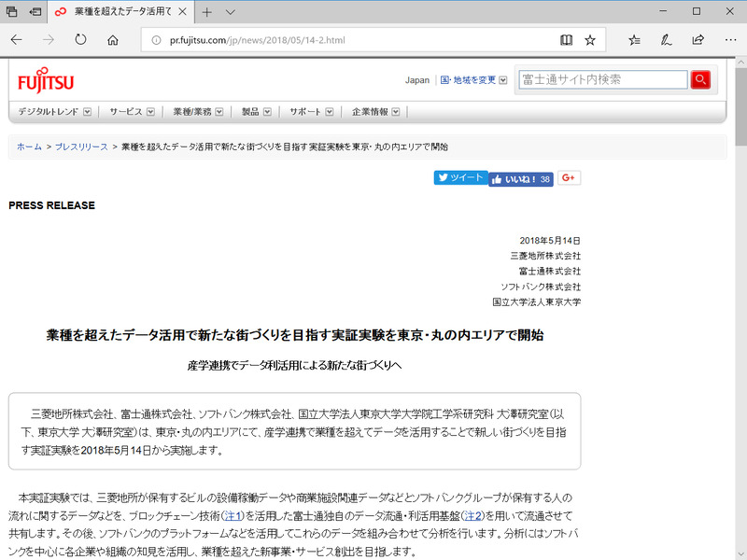Open the favorites hub icon
The height and width of the screenshot is (560, 747).
pyautogui.click(x=634, y=40)
